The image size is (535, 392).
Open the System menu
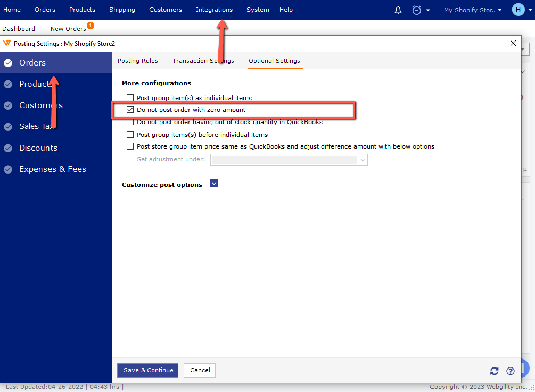[x=258, y=10]
